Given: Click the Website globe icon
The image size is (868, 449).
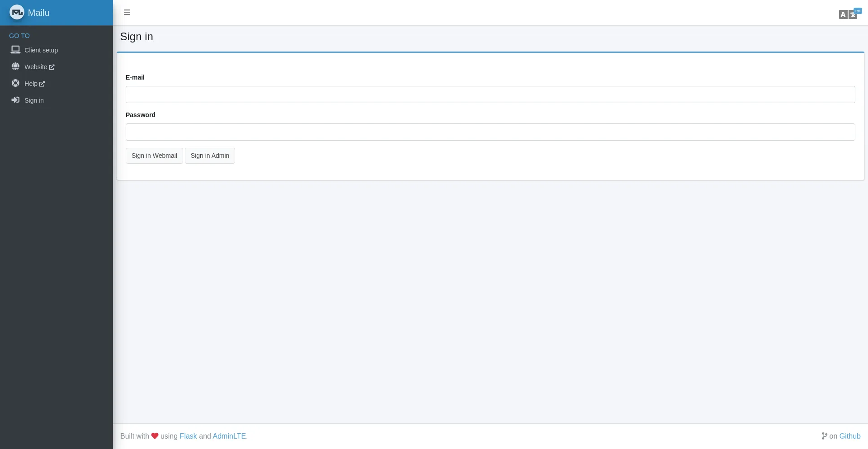Looking at the screenshot, I should (x=15, y=66).
